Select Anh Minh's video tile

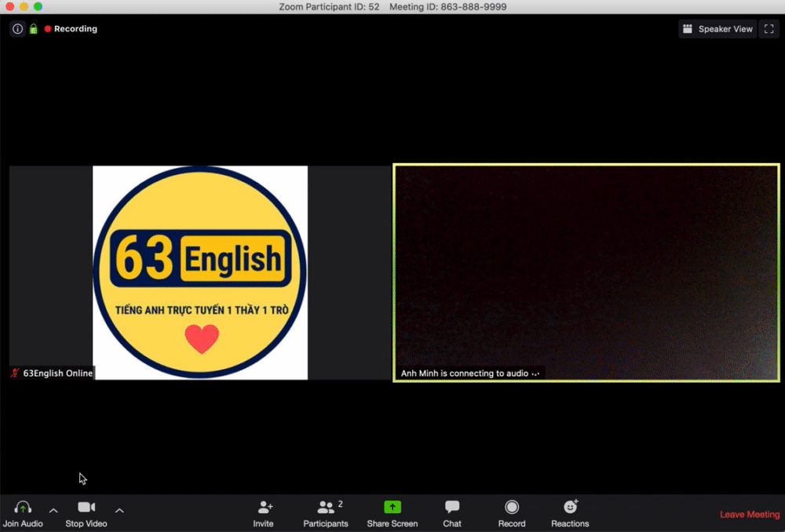click(586, 273)
